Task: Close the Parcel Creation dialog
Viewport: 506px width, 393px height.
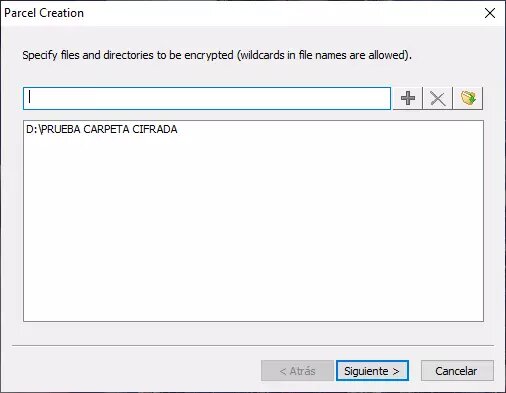Action: (x=490, y=13)
